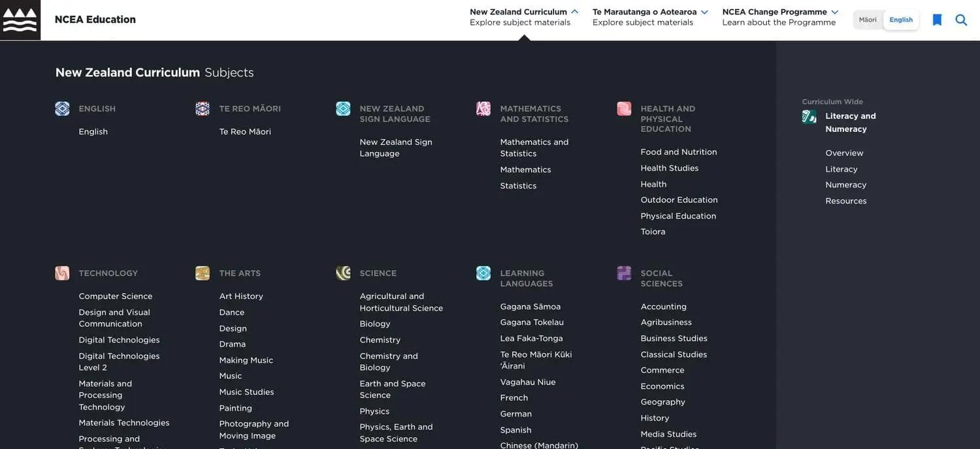Select Gagana Sāmoa under Learning Languages

pos(530,307)
